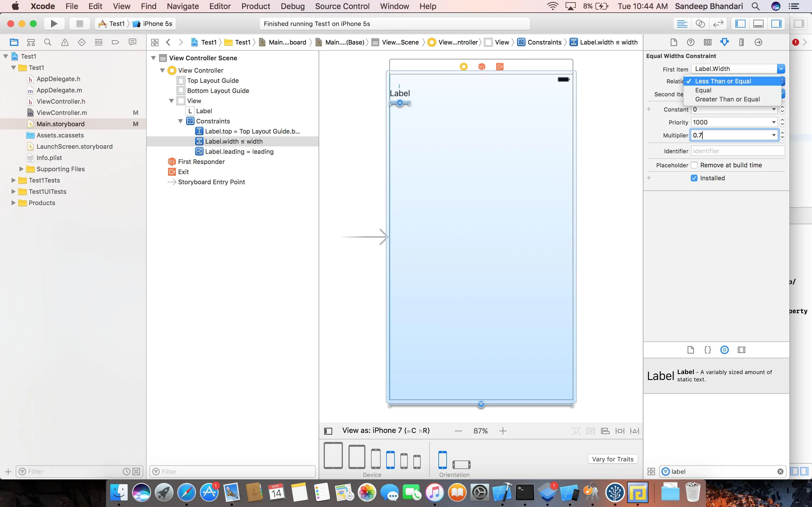
Task: Click the zoom in plus button
Action: click(x=503, y=431)
